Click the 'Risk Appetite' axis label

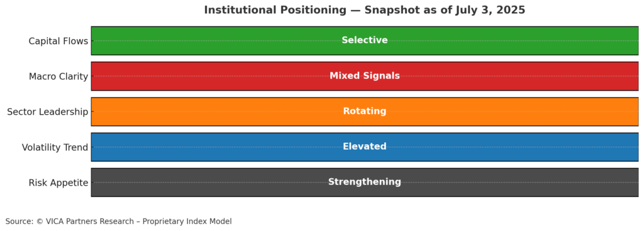coord(58,183)
